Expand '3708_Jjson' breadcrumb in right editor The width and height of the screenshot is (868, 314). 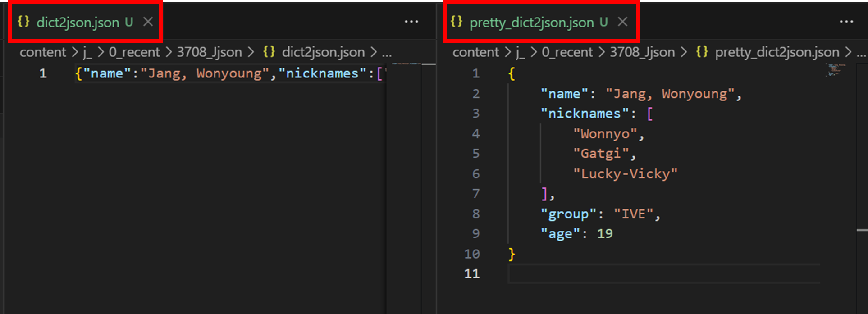(x=642, y=52)
